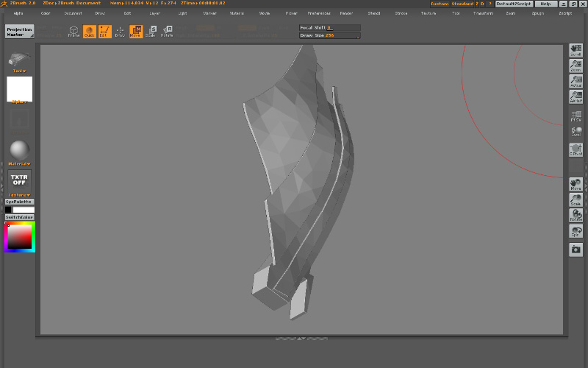The width and height of the screenshot is (588, 368).
Task: Toggle the Move transform mode
Action: tap(136, 31)
